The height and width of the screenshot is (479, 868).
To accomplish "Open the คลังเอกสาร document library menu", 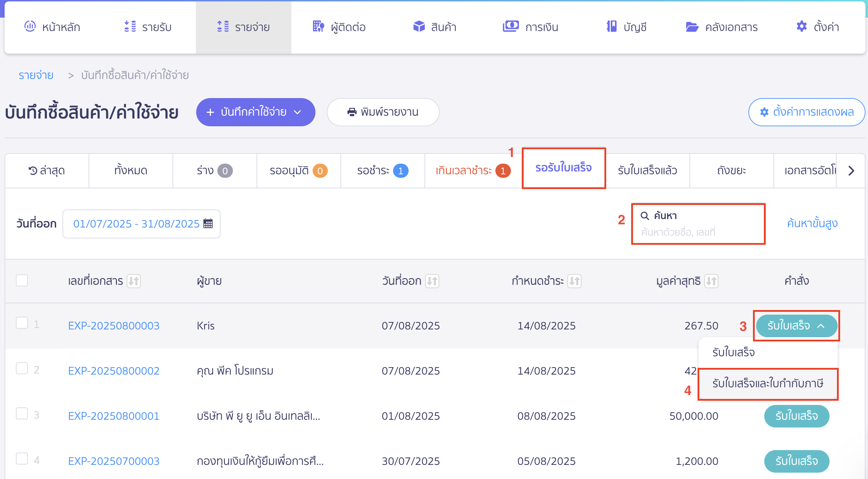I will tap(722, 27).
